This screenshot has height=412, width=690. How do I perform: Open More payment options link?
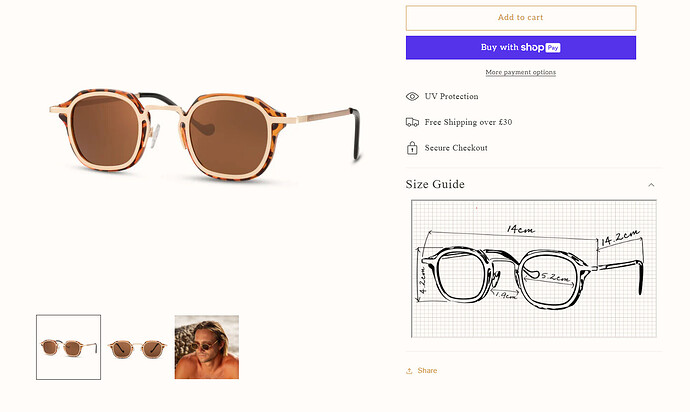(x=520, y=72)
